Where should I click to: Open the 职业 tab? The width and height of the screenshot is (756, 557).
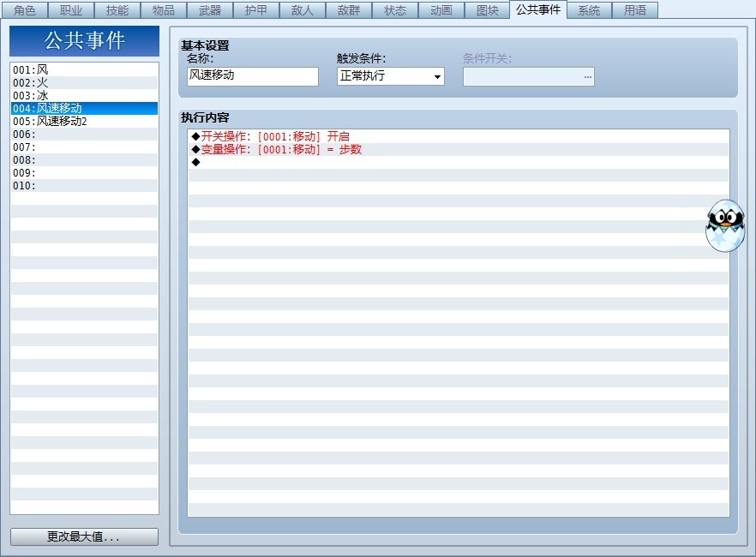[x=71, y=10]
